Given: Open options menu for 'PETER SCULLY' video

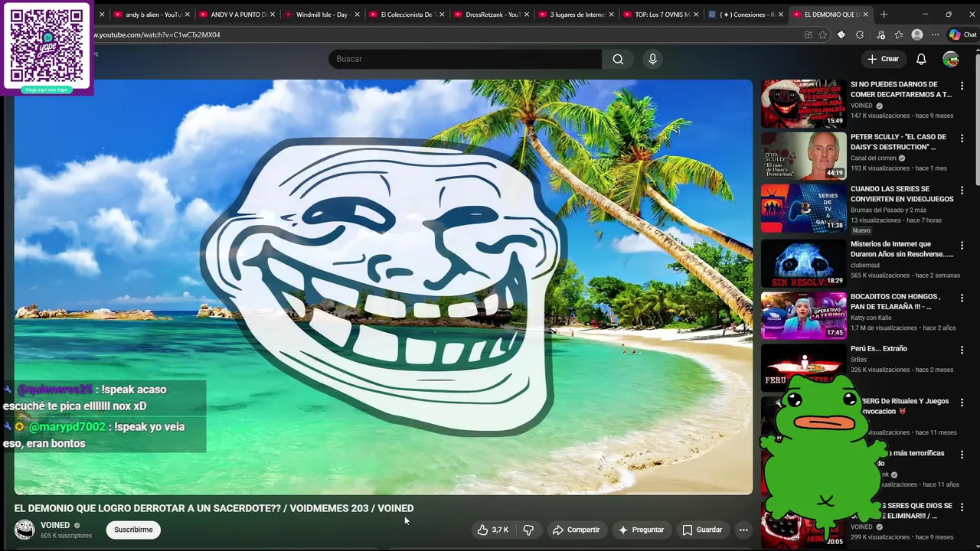Looking at the screenshot, I should 962,138.
